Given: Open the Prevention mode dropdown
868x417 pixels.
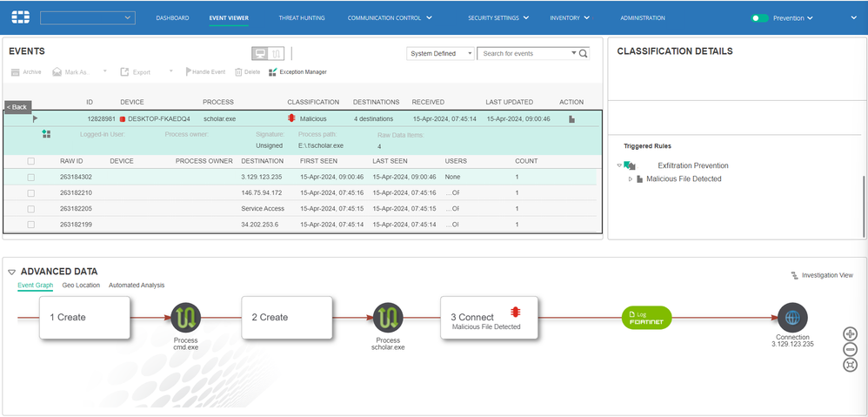Looking at the screenshot, I should click(792, 17).
